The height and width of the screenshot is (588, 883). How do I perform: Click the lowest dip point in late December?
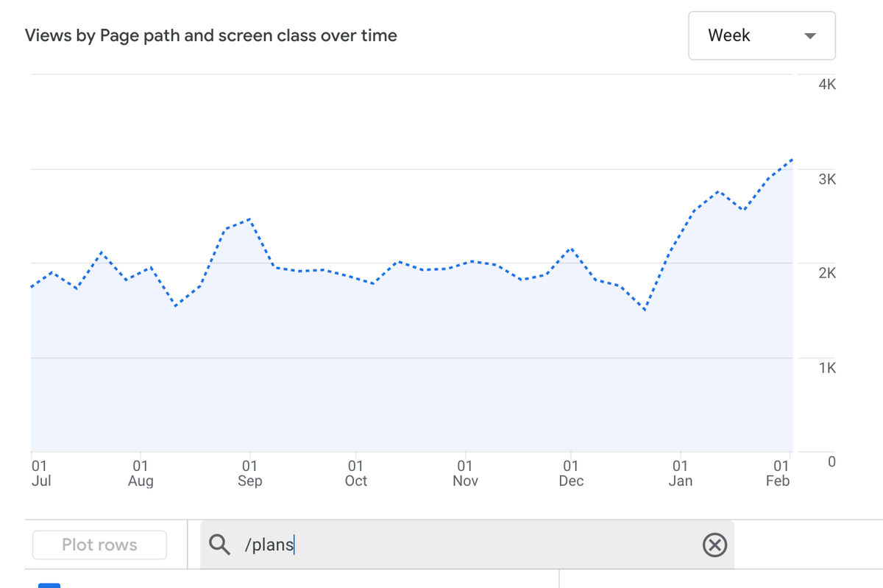(645, 310)
